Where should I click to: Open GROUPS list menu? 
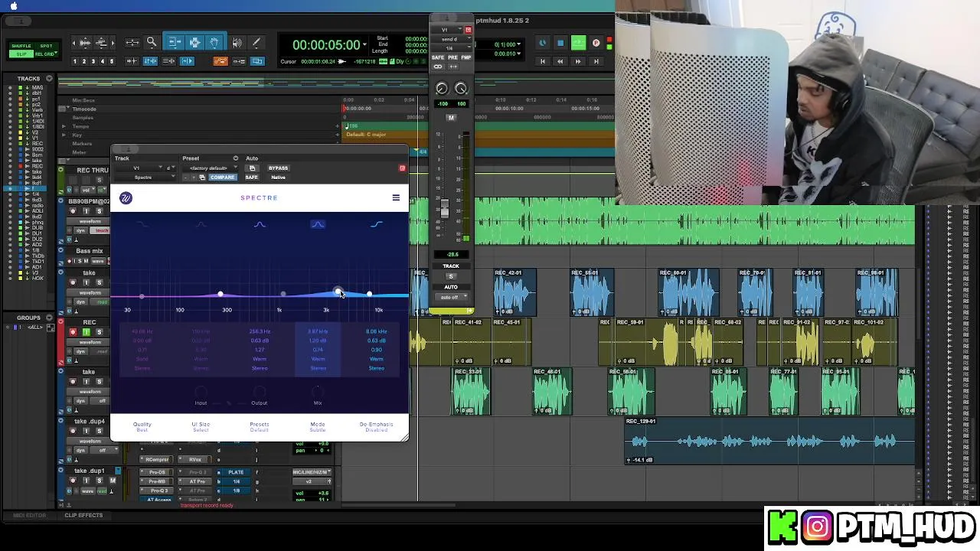click(49, 317)
